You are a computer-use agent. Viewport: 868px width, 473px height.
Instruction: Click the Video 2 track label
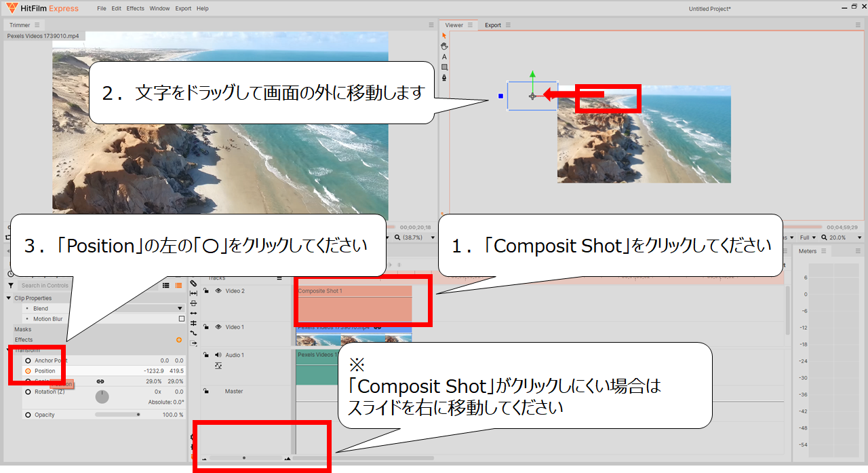pos(235,290)
